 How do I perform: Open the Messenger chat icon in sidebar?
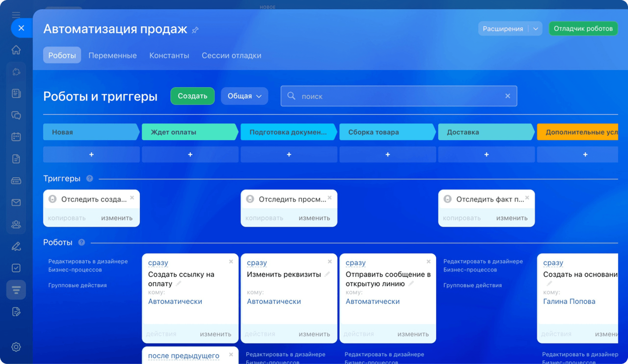[x=16, y=115]
